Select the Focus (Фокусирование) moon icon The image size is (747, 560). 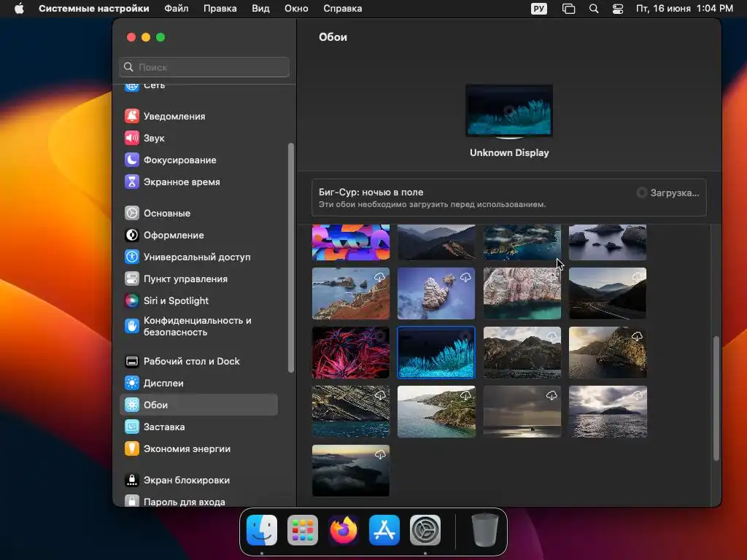(132, 160)
